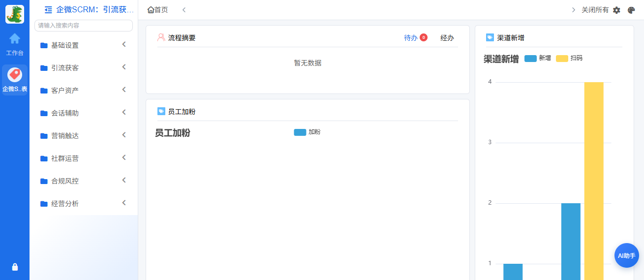Toggle the 加粉 legend series
This screenshot has width=644, height=280.
point(307,132)
